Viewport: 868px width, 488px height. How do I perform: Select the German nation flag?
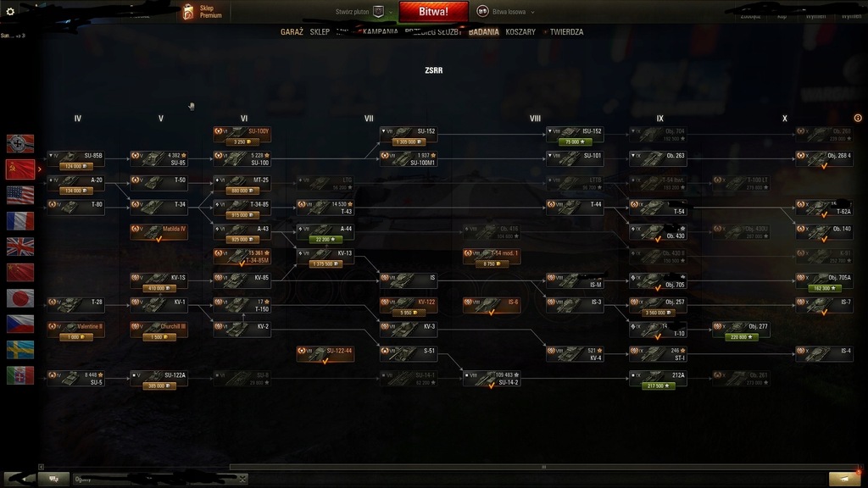(x=20, y=143)
